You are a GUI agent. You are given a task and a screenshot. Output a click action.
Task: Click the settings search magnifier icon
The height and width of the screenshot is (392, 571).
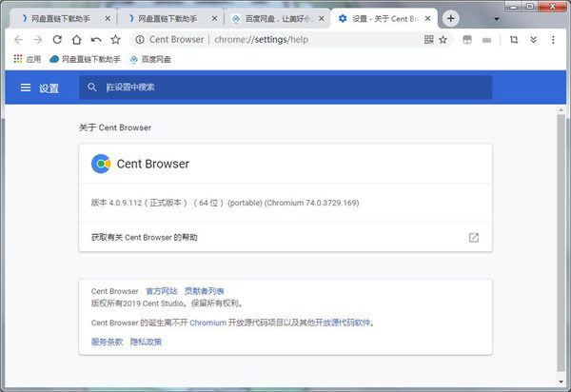[91, 87]
